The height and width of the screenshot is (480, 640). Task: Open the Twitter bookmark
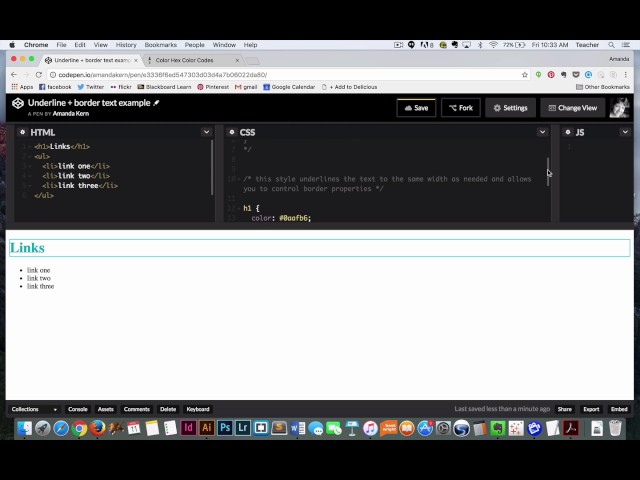click(x=91, y=87)
